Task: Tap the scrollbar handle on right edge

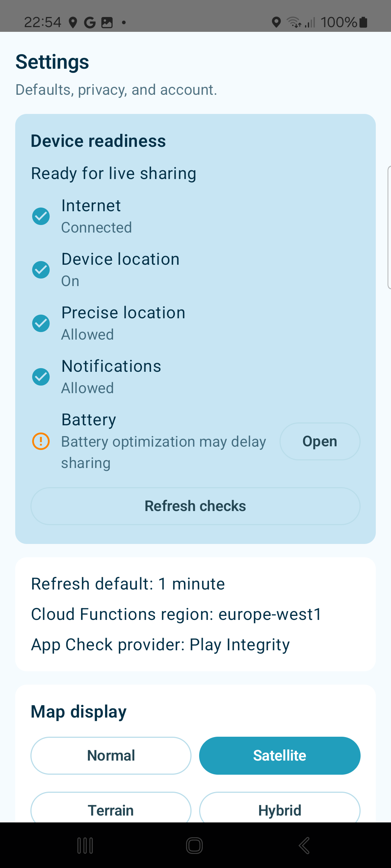Action: pos(389,227)
